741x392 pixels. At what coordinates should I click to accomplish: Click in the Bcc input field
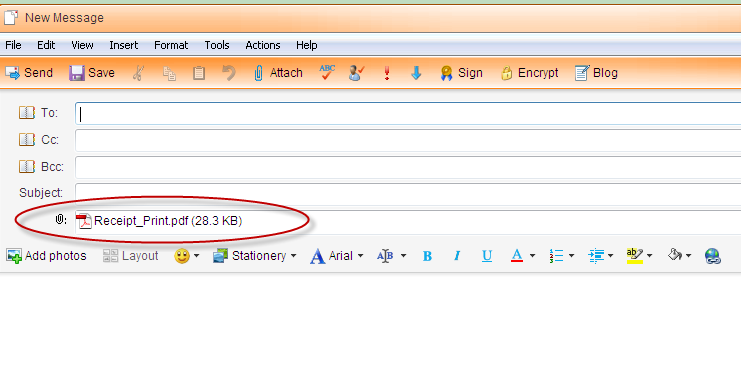click(408, 167)
